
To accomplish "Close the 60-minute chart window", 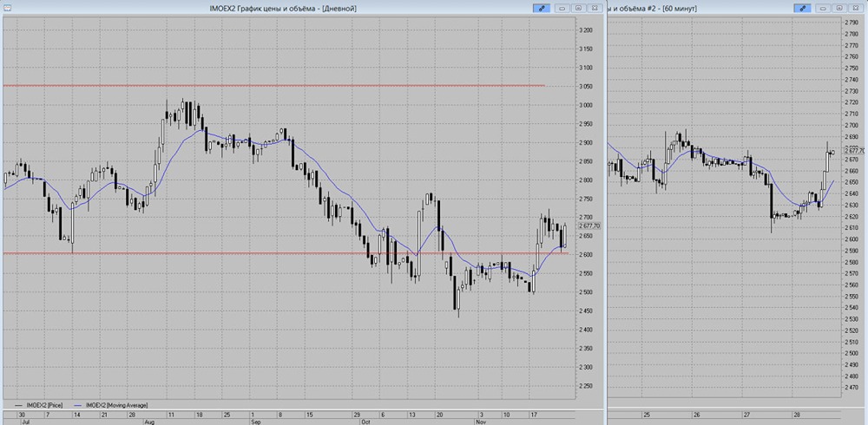I will click(x=855, y=9).
